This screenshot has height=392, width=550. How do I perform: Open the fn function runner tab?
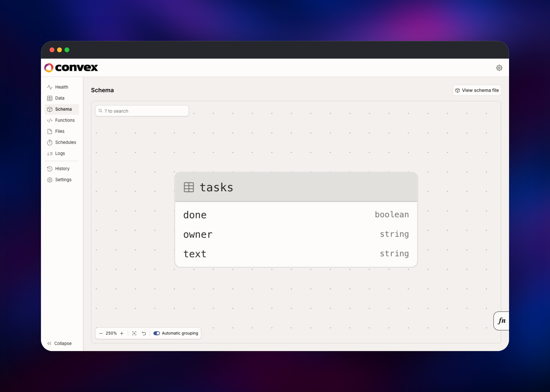click(501, 321)
